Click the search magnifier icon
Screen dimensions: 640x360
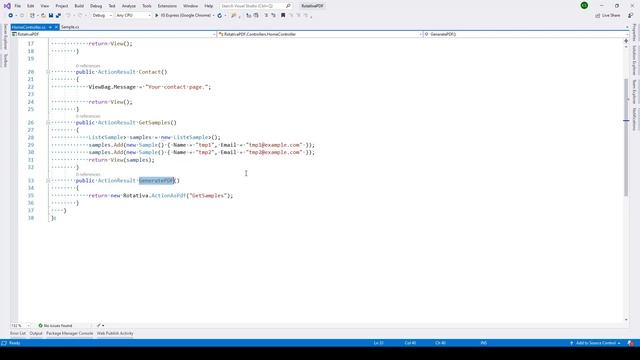[288, 6]
